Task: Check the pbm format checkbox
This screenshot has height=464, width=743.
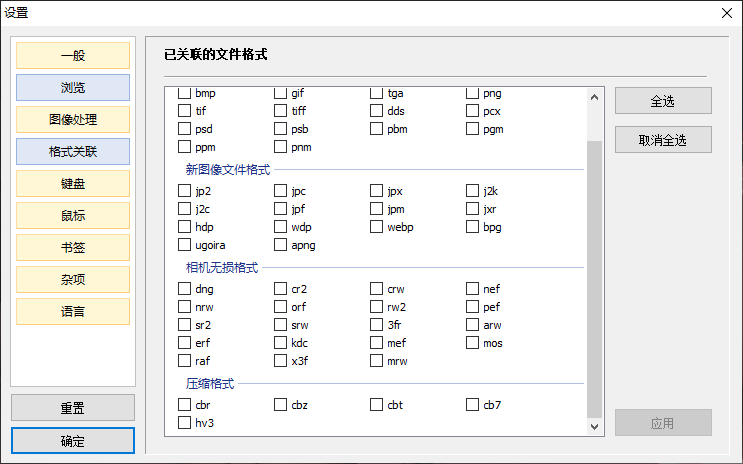Action: coord(376,129)
